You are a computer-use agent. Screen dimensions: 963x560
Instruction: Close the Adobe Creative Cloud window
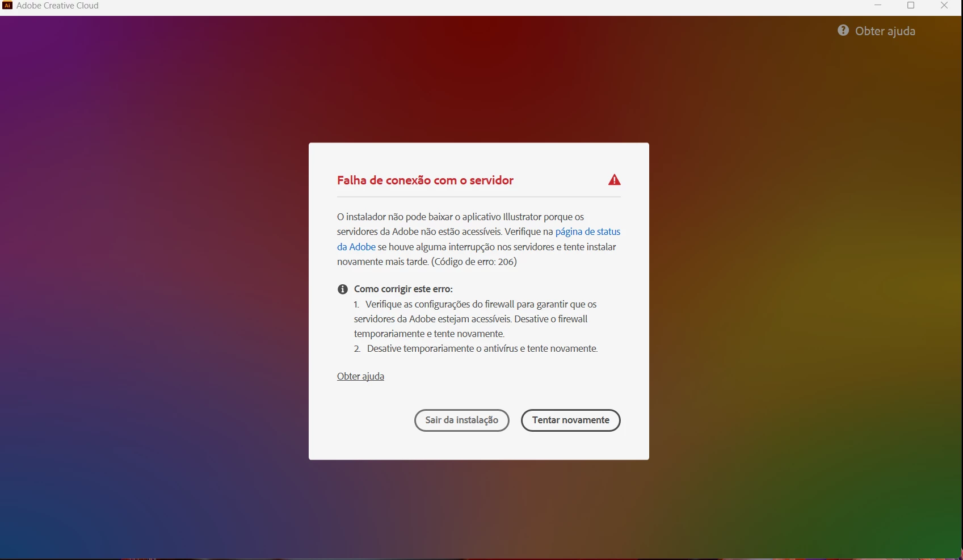click(944, 6)
